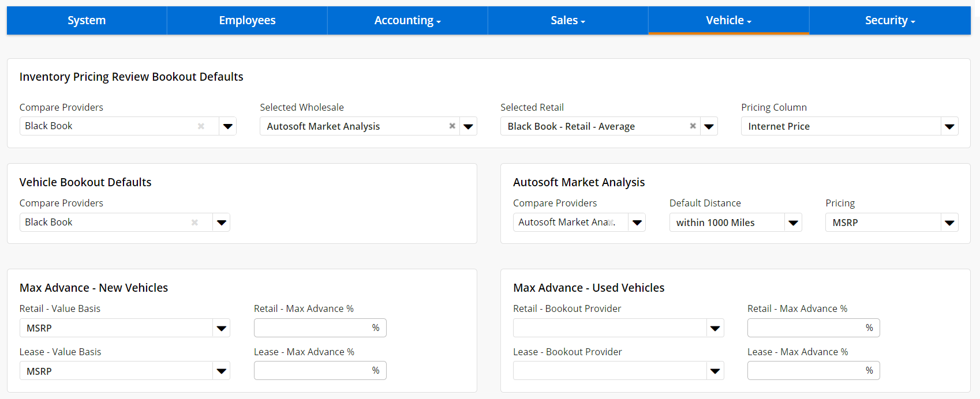The image size is (980, 399).
Task: Open Lease - Value Basis dropdown
Action: point(221,371)
